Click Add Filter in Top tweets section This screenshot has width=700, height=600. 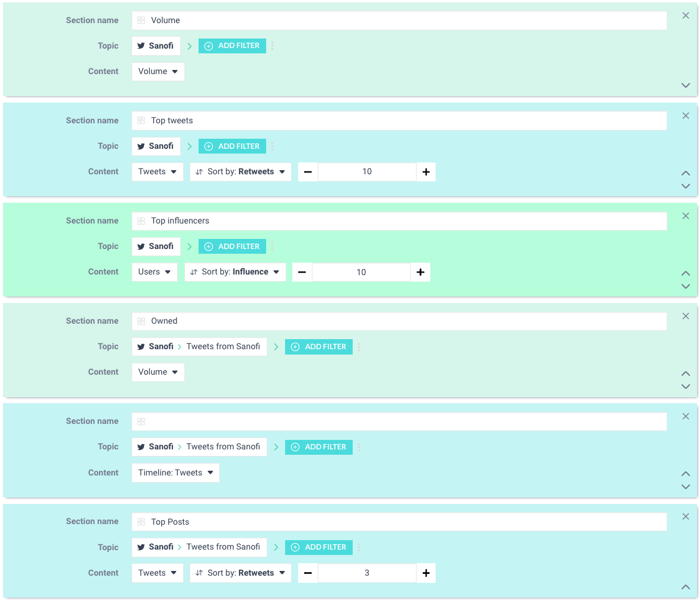click(x=232, y=146)
